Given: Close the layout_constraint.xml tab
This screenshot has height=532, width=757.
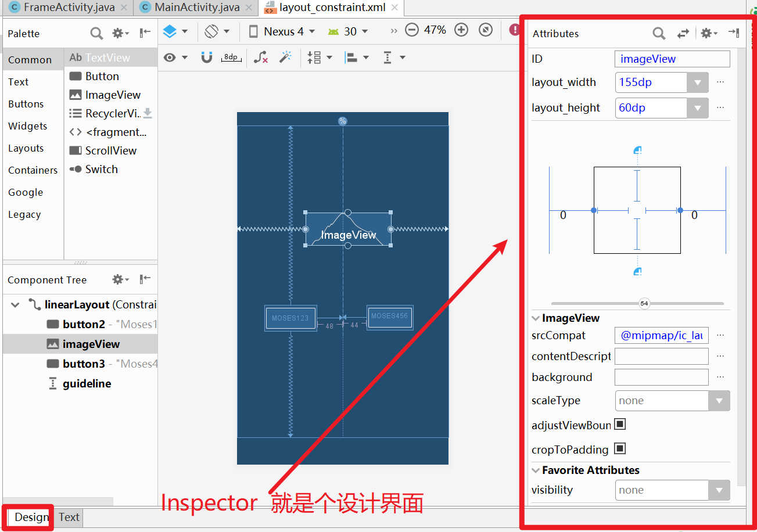Looking at the screenshot, I should click(x=394, y=8).
